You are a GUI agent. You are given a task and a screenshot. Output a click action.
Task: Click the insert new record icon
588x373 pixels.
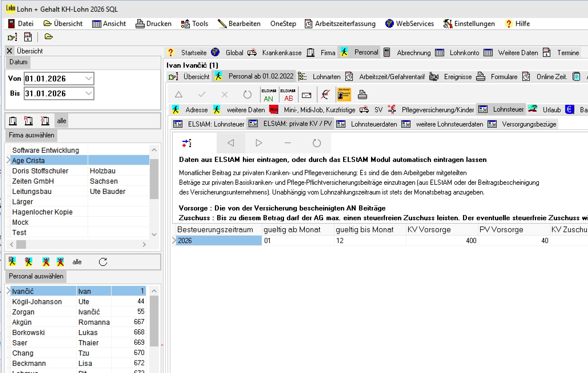coord(187,143)
